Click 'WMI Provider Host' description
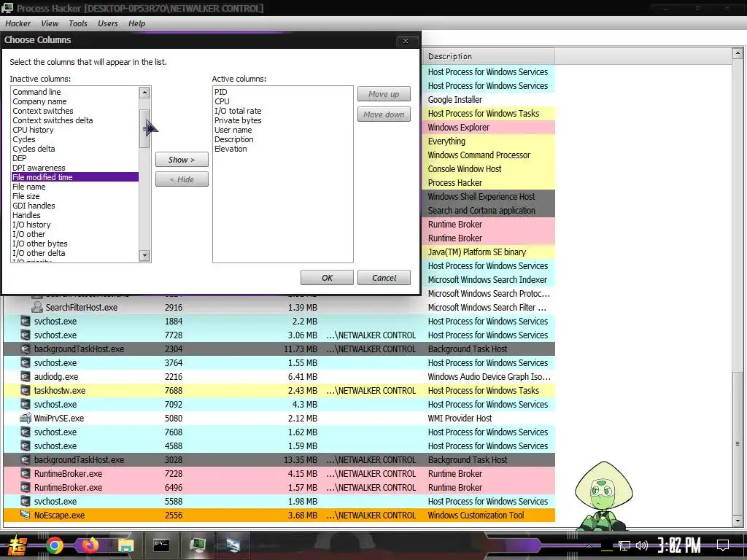Screen dimensions: 747x560 pyautogui.click(x=460, y=418)
